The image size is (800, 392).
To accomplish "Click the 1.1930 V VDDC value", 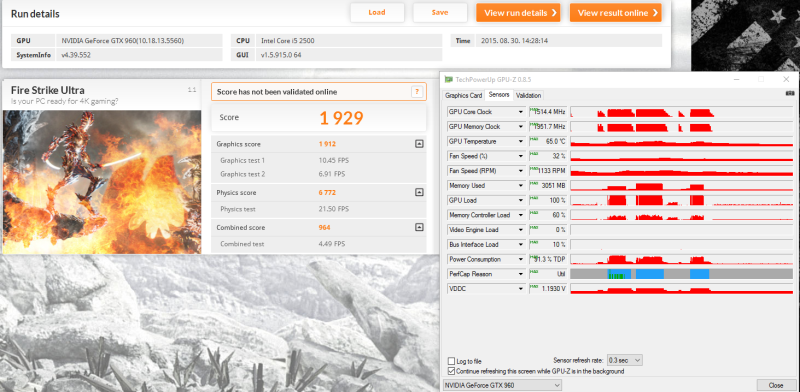I will pos(547,289).
